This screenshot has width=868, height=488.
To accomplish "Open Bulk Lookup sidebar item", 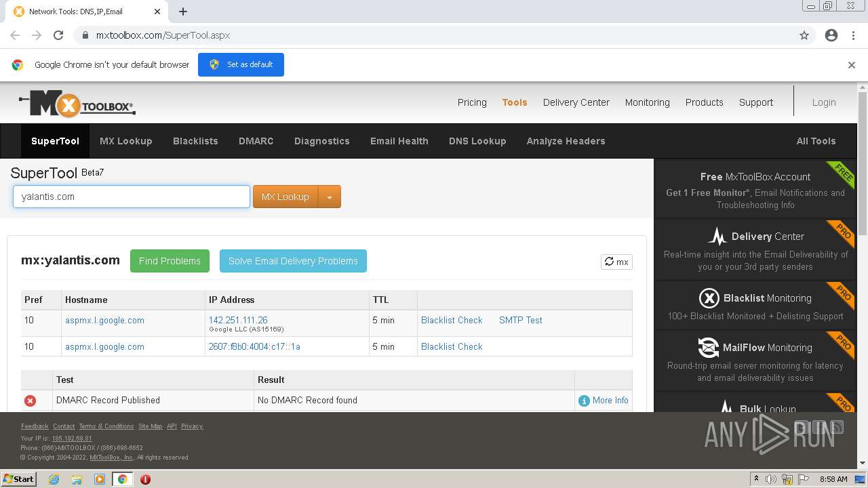I will coord(755,403).
